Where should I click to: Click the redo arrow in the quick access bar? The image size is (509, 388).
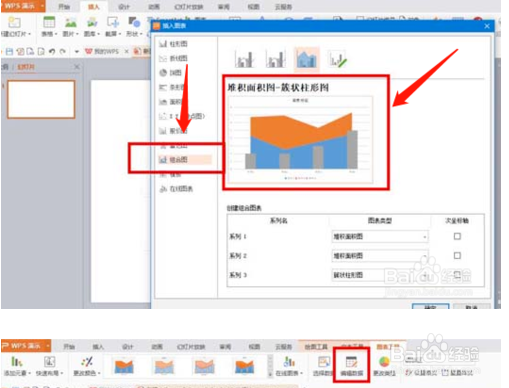63,52
